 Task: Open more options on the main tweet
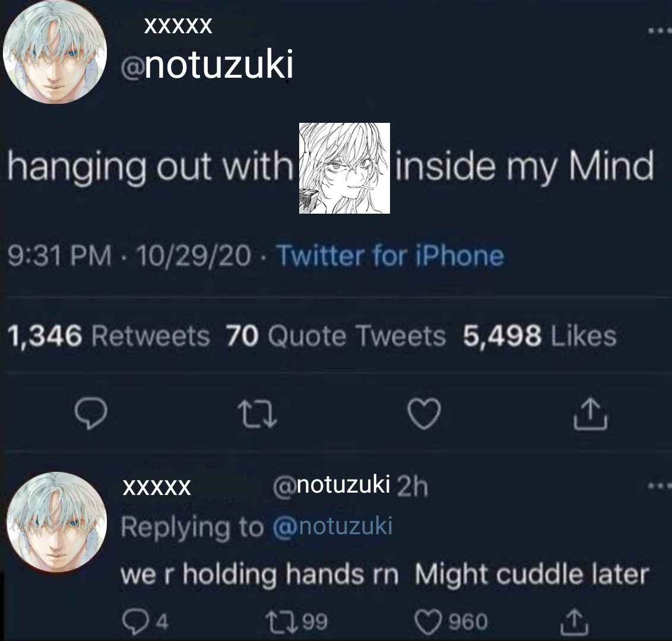(660, 30)
